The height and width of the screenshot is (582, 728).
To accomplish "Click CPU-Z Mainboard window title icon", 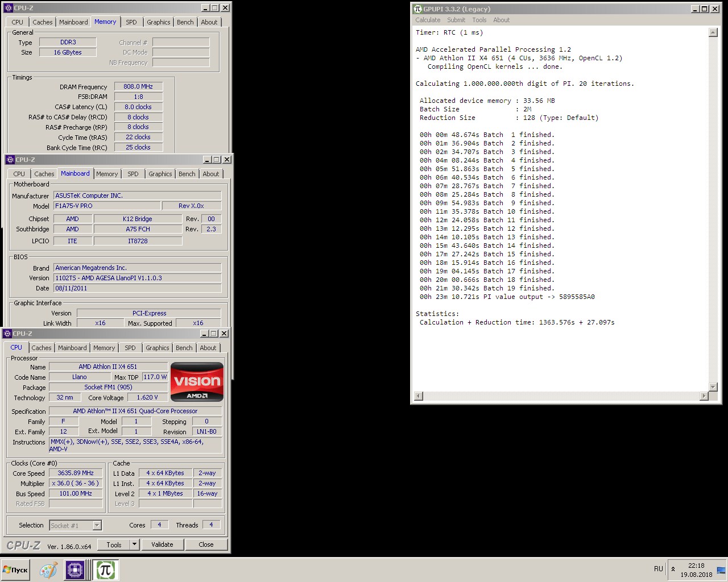I will [x=10, y=160].
